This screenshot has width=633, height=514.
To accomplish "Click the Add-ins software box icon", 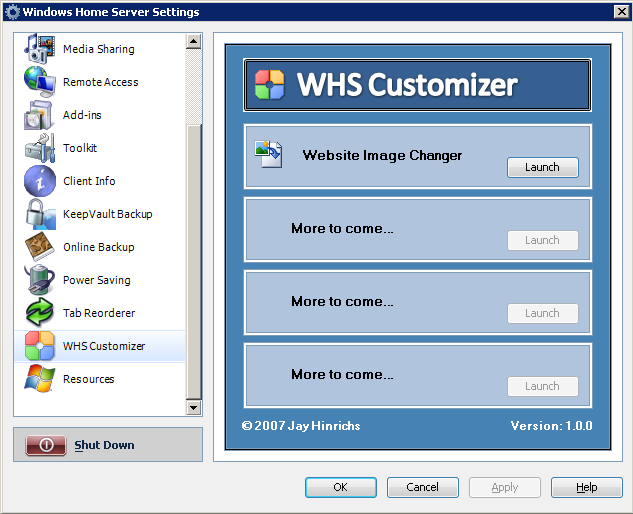I will coord(40,115).
